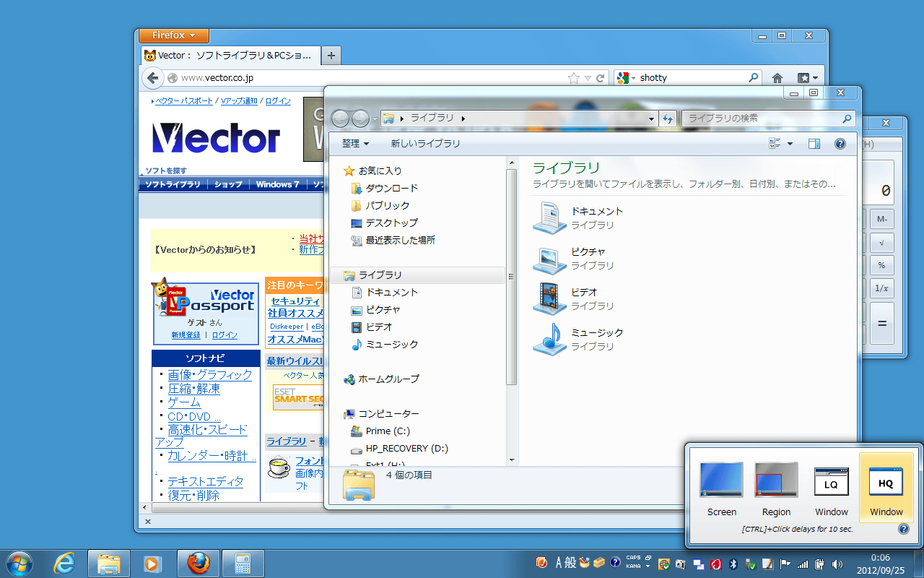Click the navigation pane vertical scrollbar
Image resolution: width=924 pixels, height=578 pixels.
512,277
